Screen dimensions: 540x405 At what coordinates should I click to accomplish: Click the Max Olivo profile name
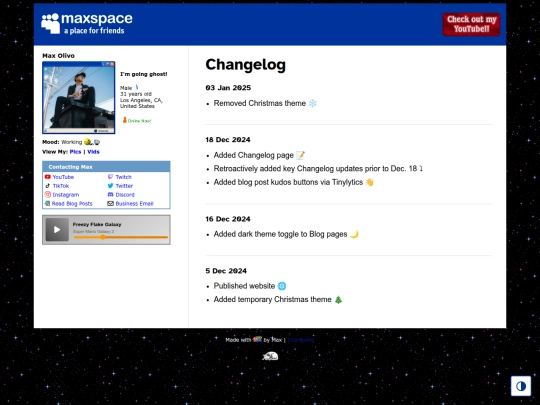click(x=58, y=55)
